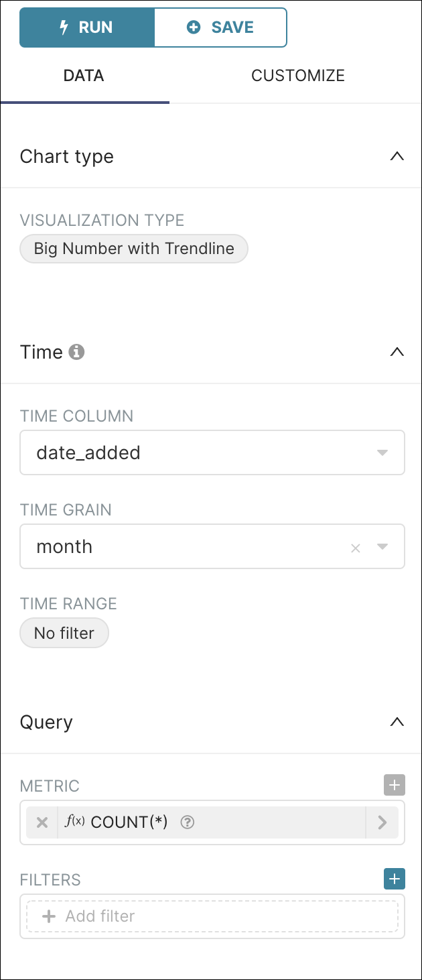Collapse the Query section
The height and width of the screenshot is (980, 422).
click(397, 722)
